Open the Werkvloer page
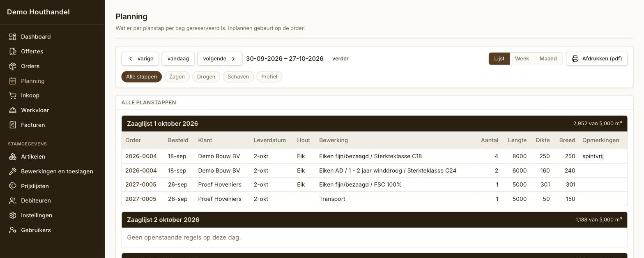Viewport: 644px width, 258px height. click(x=35, y=110)
